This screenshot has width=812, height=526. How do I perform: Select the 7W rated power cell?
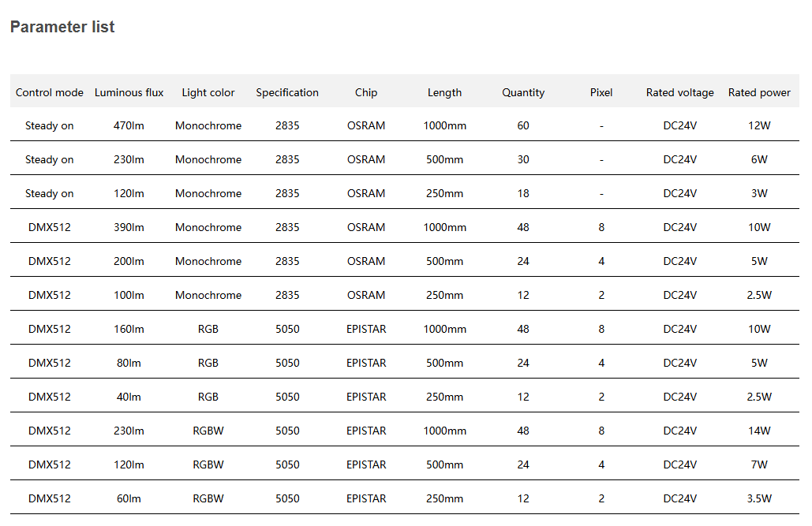pyautogui.click(x=759, y=464)
